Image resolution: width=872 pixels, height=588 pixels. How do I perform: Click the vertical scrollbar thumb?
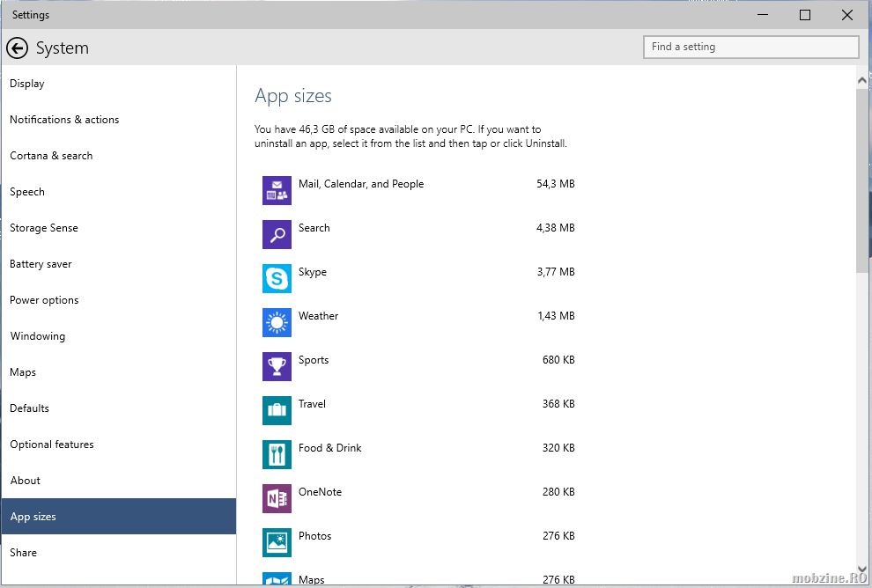(x=862, y=180)
